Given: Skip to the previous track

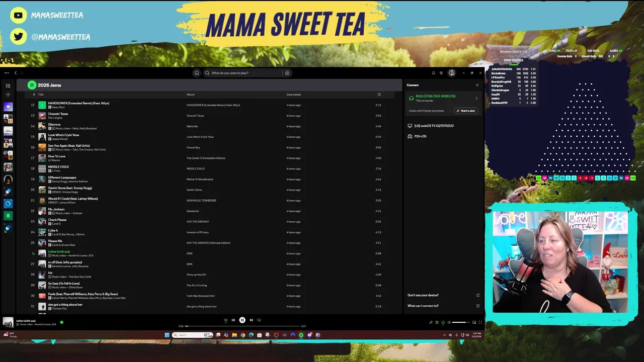Looking at the screenshot, I should pyautogui.click(x=233, y=320).
